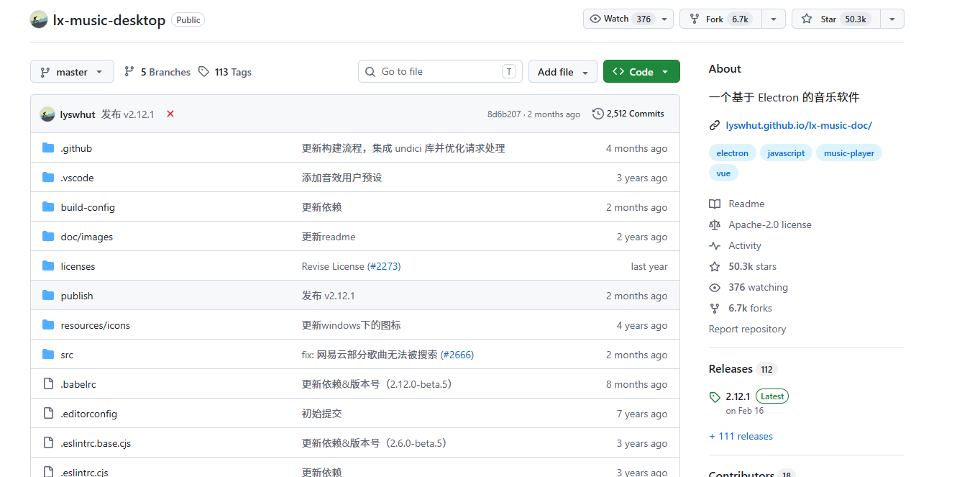Click the lyswhut committer avatar
The width and height of the screenshot is (980, 477).
(47, 114)
